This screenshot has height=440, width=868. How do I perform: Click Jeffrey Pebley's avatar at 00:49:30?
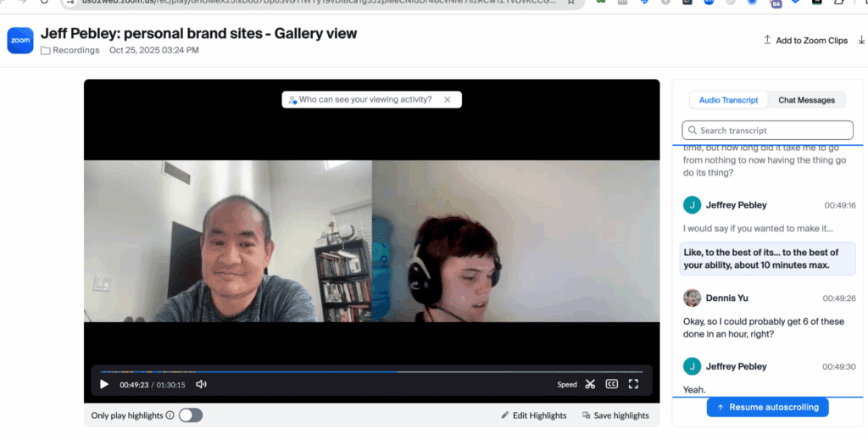pyautogui.click(x=692, y=366)
